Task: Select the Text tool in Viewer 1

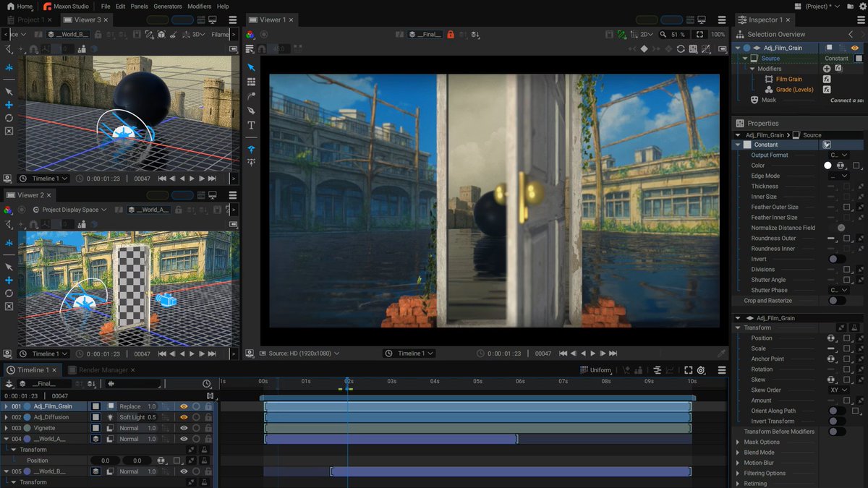Action: [251, 125]
